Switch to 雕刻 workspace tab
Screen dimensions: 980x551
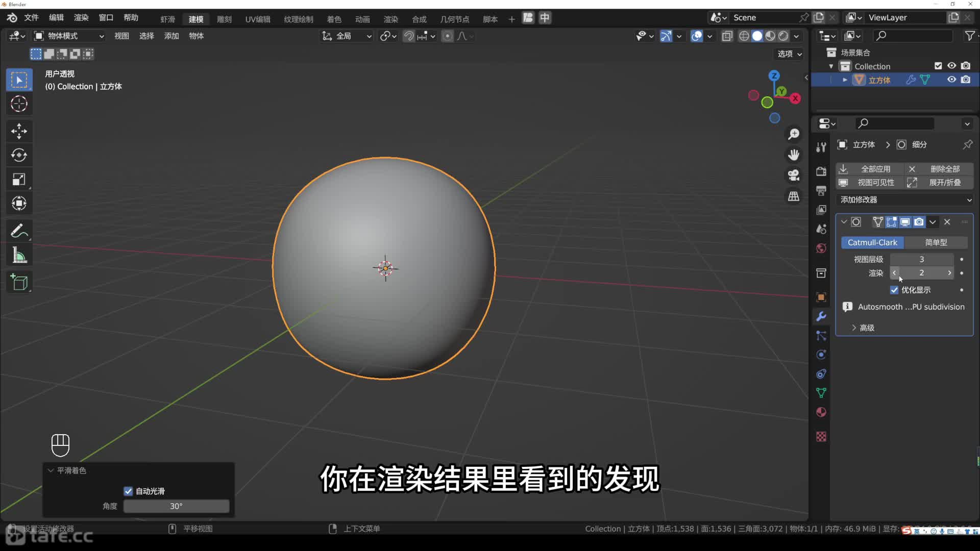click(x=224, y=19)
